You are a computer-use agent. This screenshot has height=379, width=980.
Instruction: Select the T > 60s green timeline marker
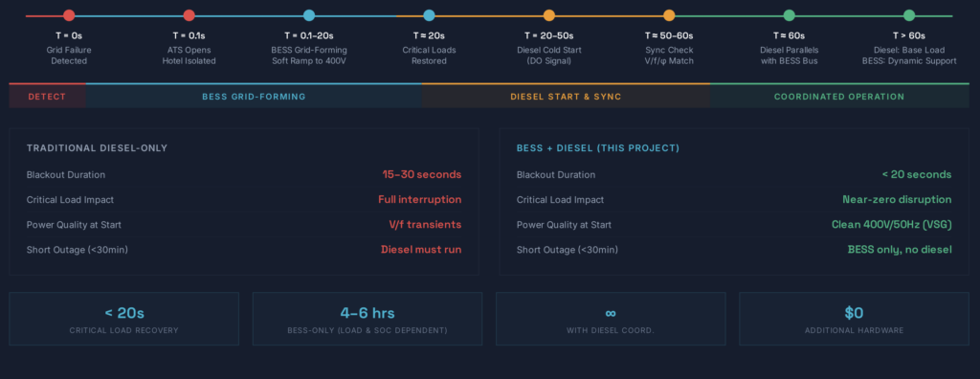(x=909, y=15)
